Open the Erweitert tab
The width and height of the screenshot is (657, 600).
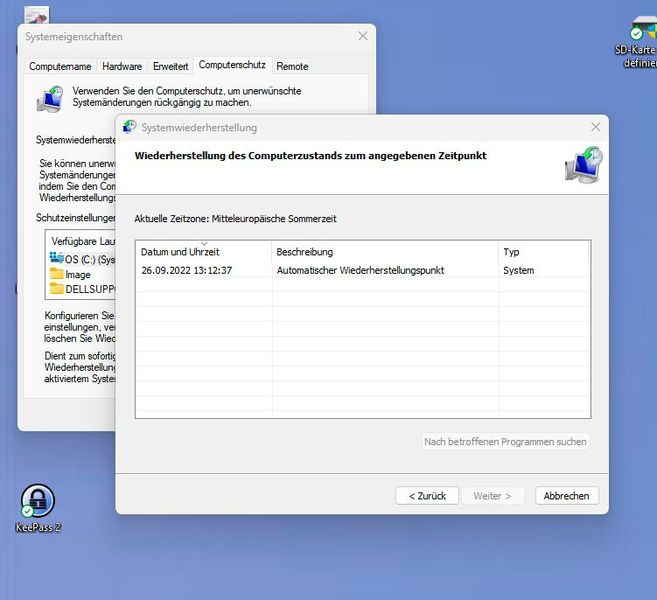171,66
